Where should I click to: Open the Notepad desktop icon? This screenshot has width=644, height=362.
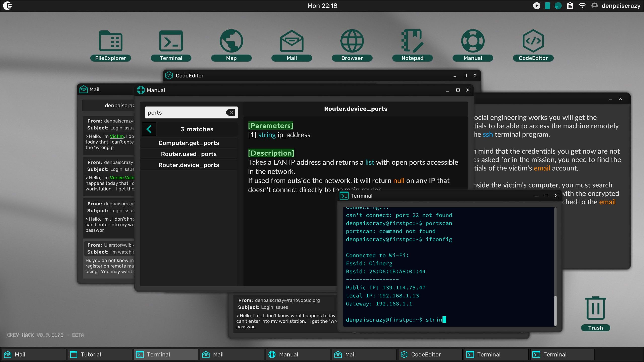412,41
